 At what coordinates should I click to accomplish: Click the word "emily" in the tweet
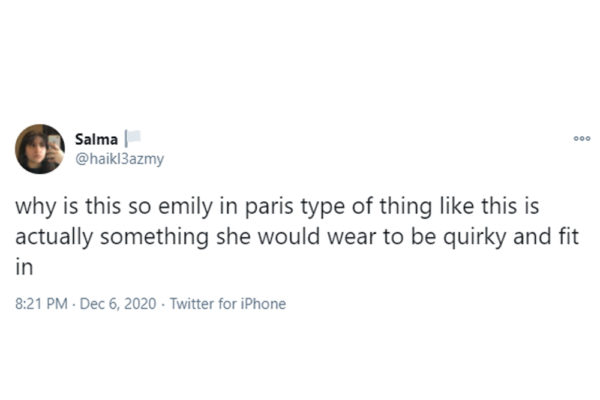coord(185,207)
